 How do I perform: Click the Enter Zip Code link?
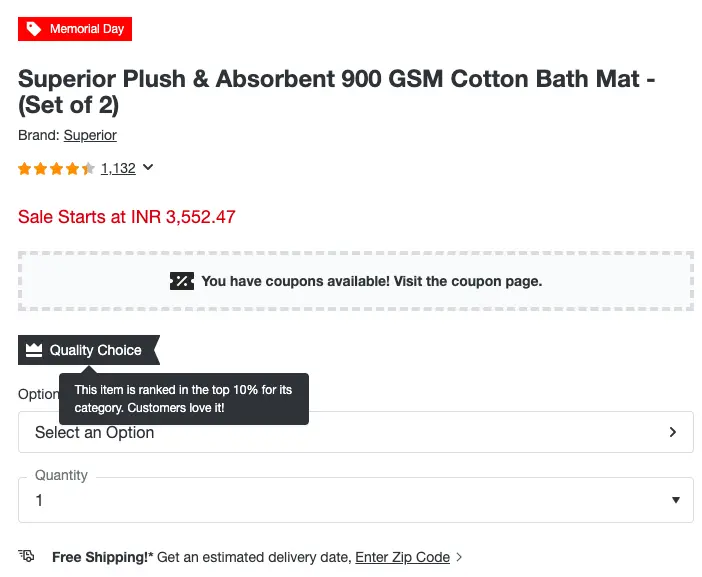tap(402, 557)
